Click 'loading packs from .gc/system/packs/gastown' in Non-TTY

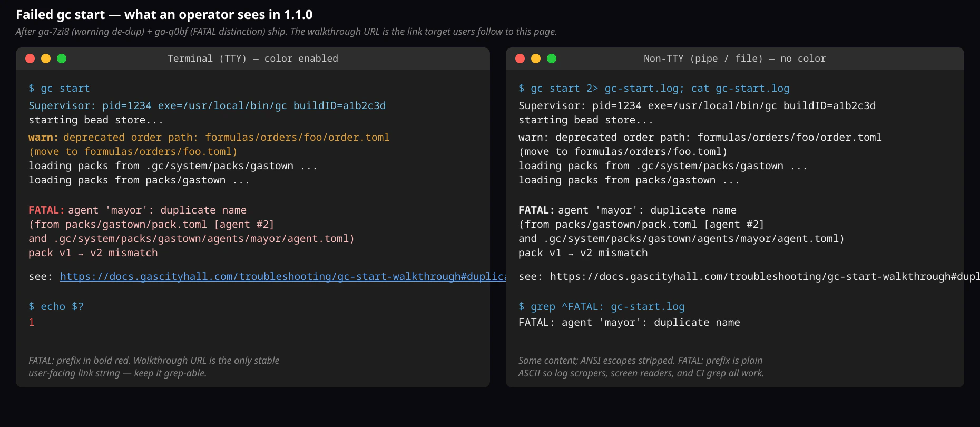(x=663, y=166)
